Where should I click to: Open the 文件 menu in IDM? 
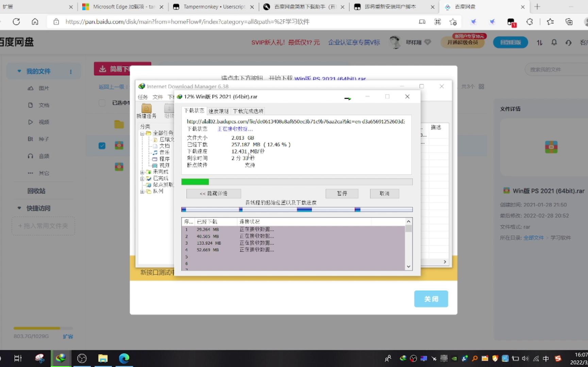(157, 97)
